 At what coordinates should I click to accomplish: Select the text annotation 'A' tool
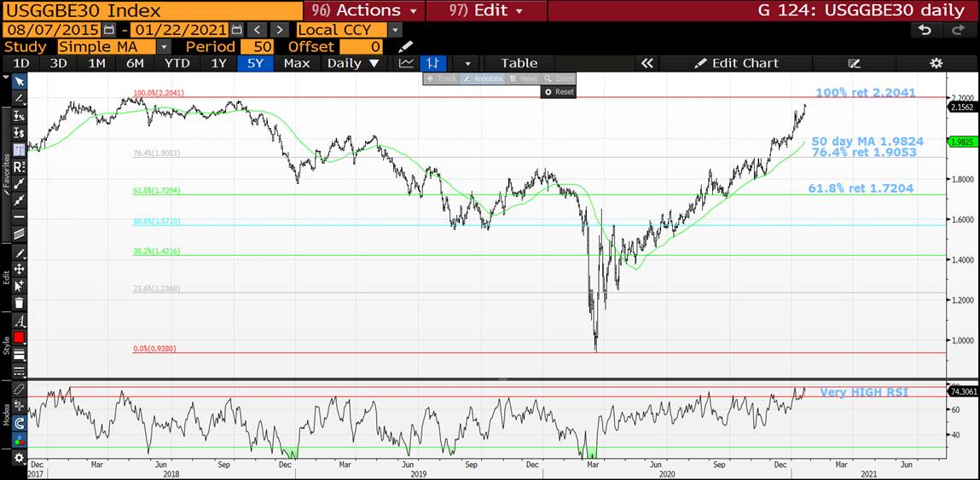[19, 321]
